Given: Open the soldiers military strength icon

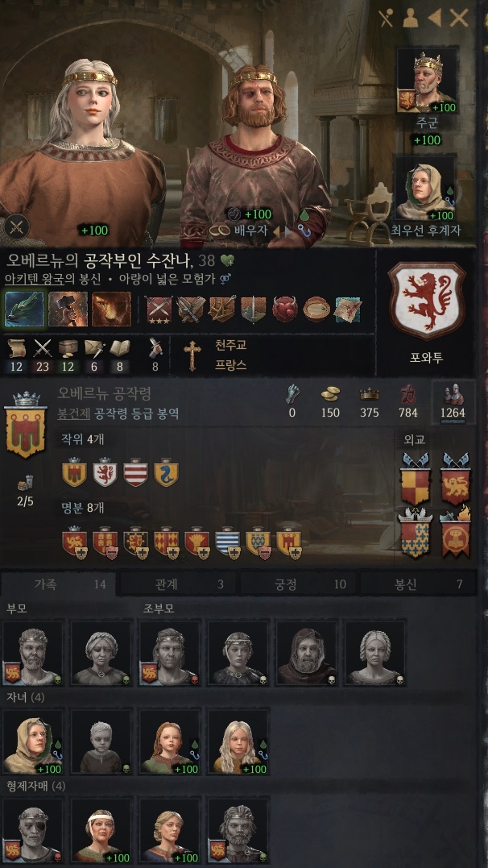Looking at the screenshot, I should point(453,393).
